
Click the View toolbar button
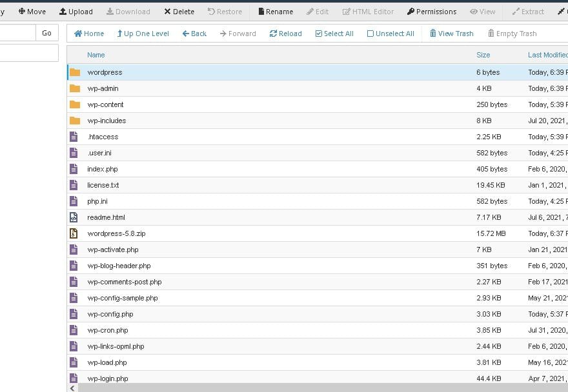(483, 12)
